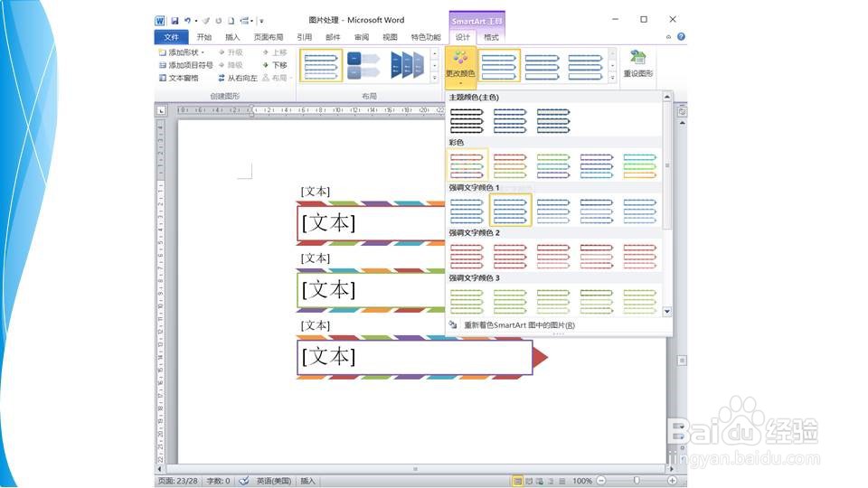Click the zoom slider handle
Image resolution: width=868 pixels, height=488 pixels.
(x=637, y=481)
